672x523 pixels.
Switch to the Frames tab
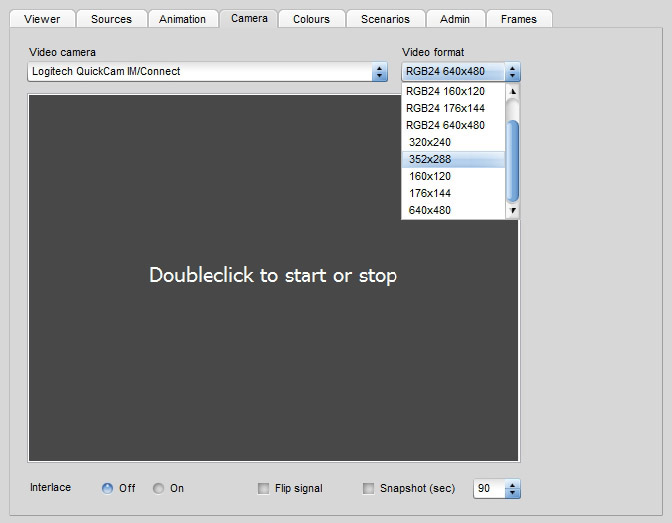click(x=518, y=19)
